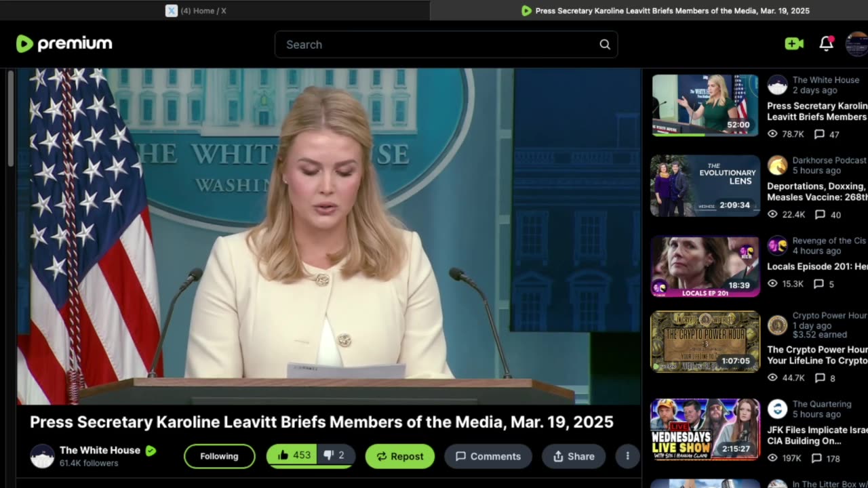Click the '61.4K followers' text
Viewport: 868px width, 488px height.
point(89,464)
